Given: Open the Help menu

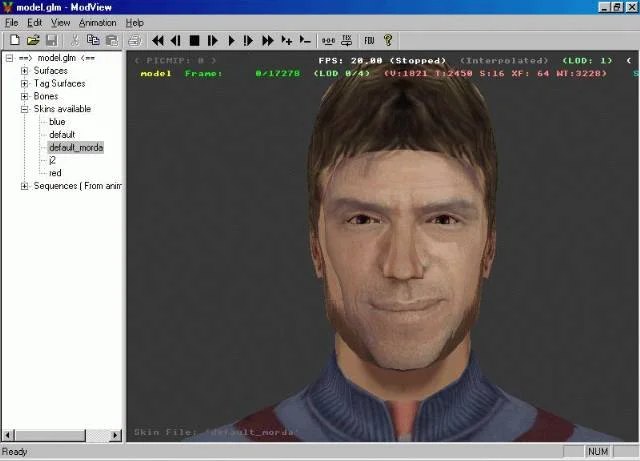Looking at the screenshot, I should coord(134,23).
